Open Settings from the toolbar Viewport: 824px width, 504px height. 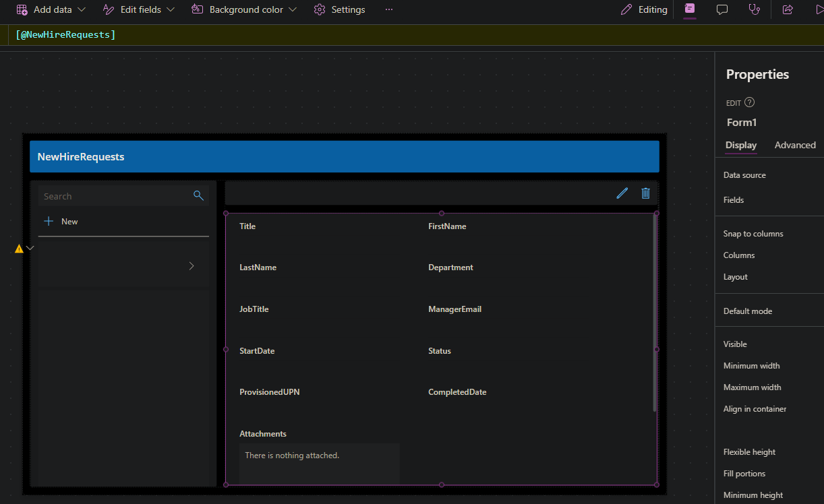click(x=348, y=10)
